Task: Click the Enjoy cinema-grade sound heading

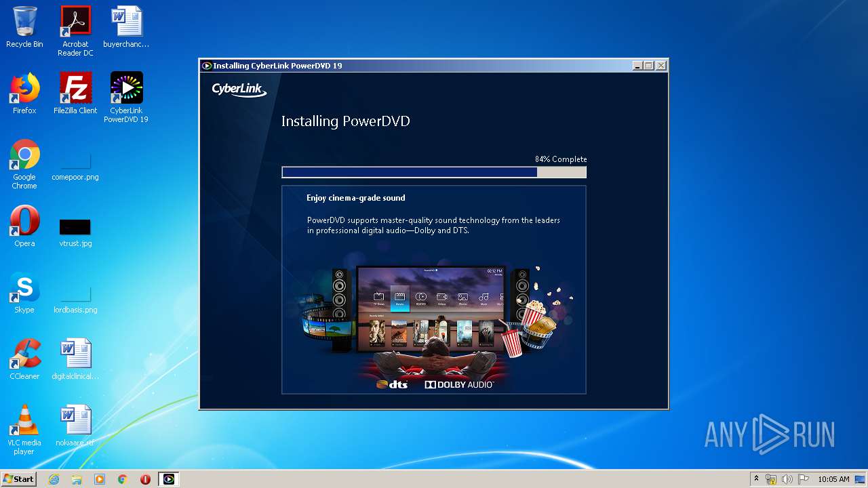Action: pos(356,198)
